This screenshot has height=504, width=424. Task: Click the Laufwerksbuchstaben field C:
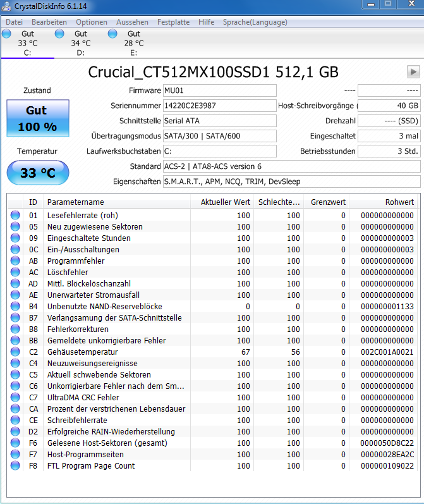220,151
